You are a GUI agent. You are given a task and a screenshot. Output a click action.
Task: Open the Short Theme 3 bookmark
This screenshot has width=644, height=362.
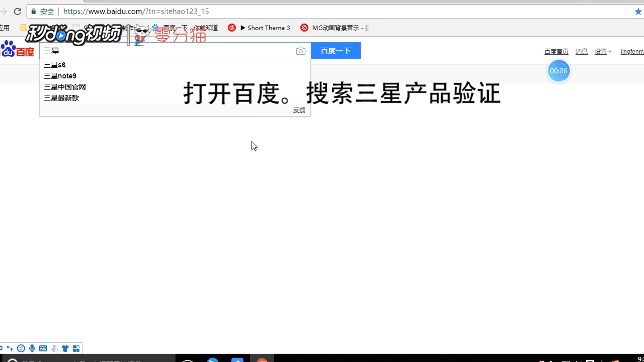tap(259, 28)
